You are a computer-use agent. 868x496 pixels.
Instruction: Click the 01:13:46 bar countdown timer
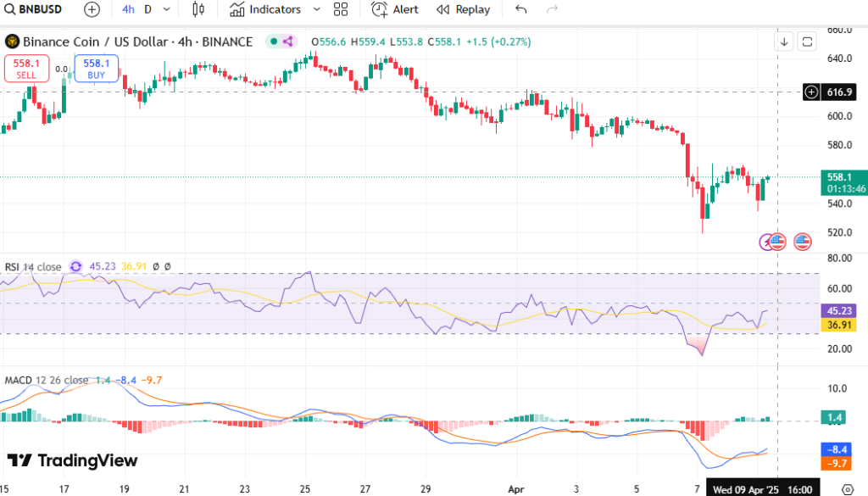(847, 189)
